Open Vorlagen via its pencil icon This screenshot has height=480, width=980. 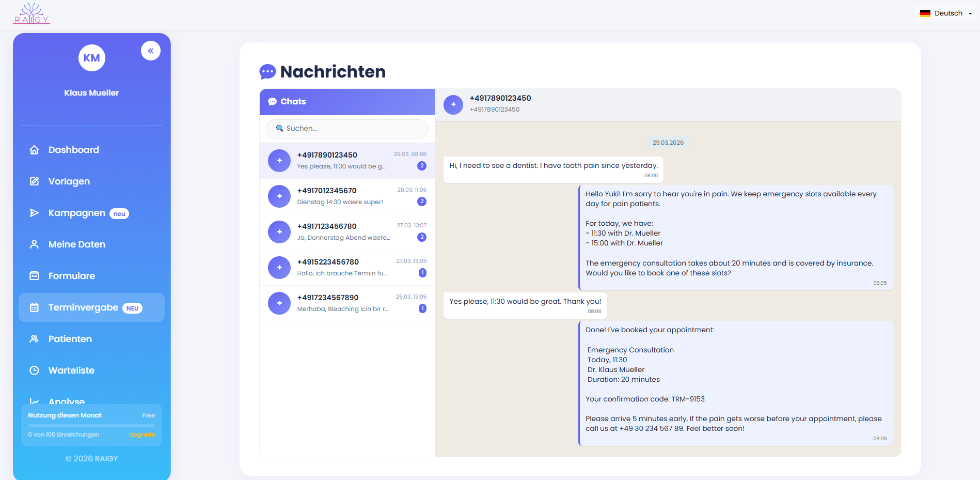click(x=34, y=181)
